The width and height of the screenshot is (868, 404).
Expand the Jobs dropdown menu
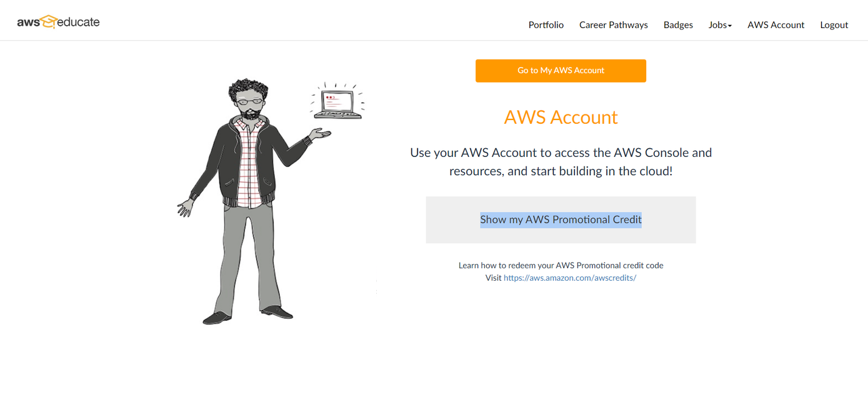coord(720,25)
